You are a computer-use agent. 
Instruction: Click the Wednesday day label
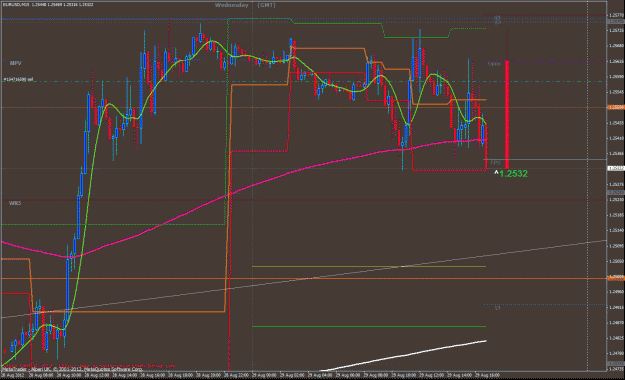tap(232, 5)
